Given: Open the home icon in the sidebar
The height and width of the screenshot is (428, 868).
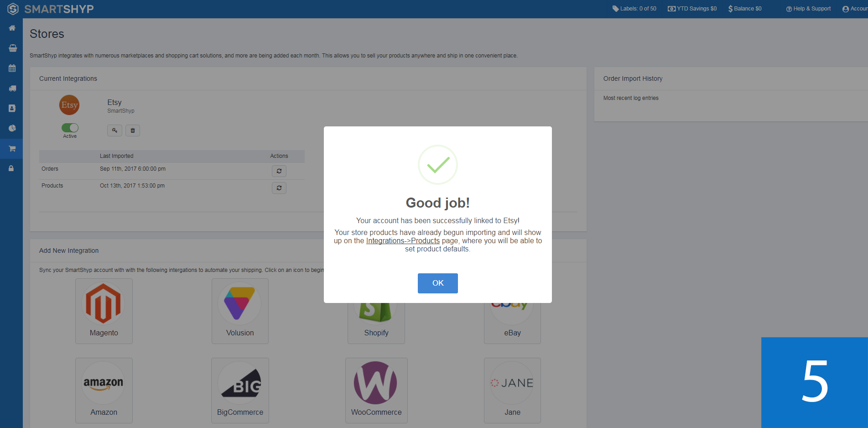Looking at the screenshot, I should (12, 28).
